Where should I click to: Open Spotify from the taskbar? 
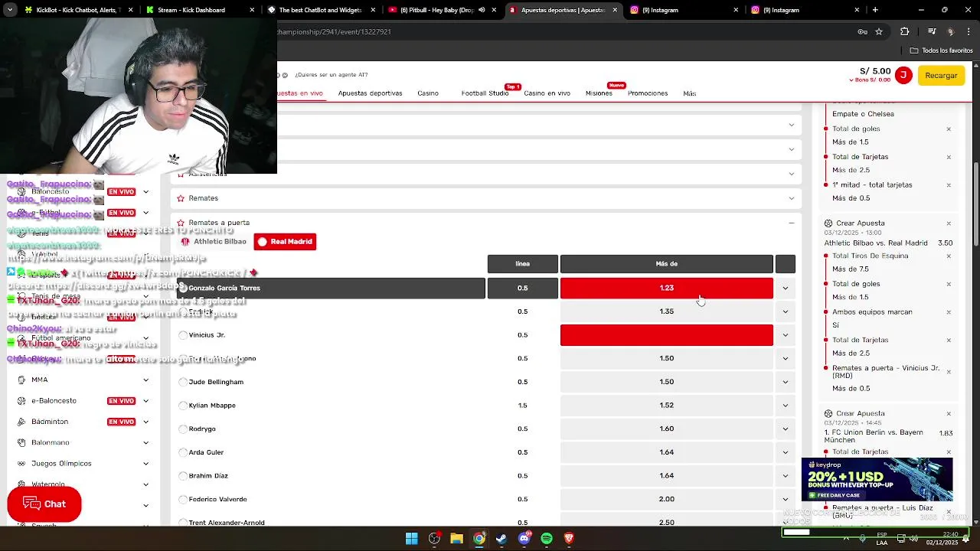coord(547,539)
